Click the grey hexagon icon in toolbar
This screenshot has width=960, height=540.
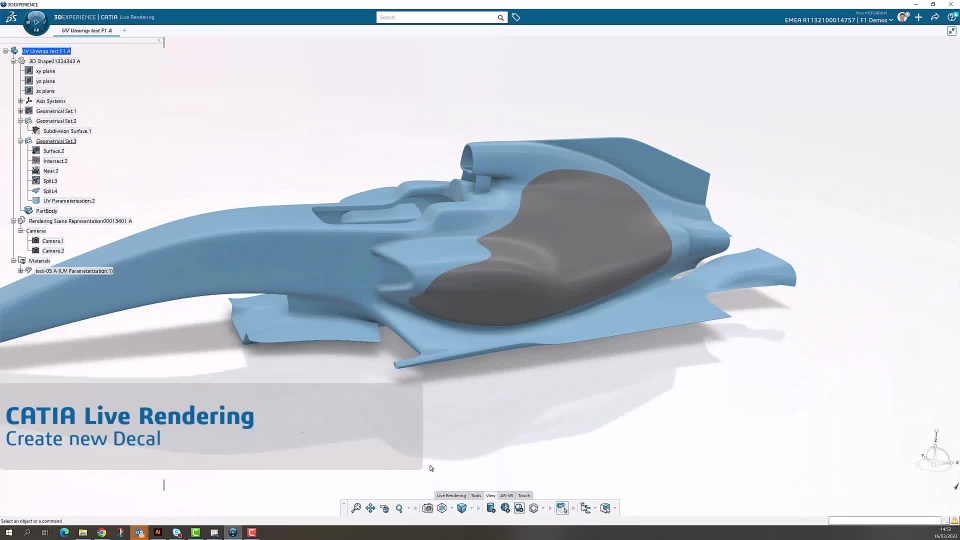pos(534,508)
